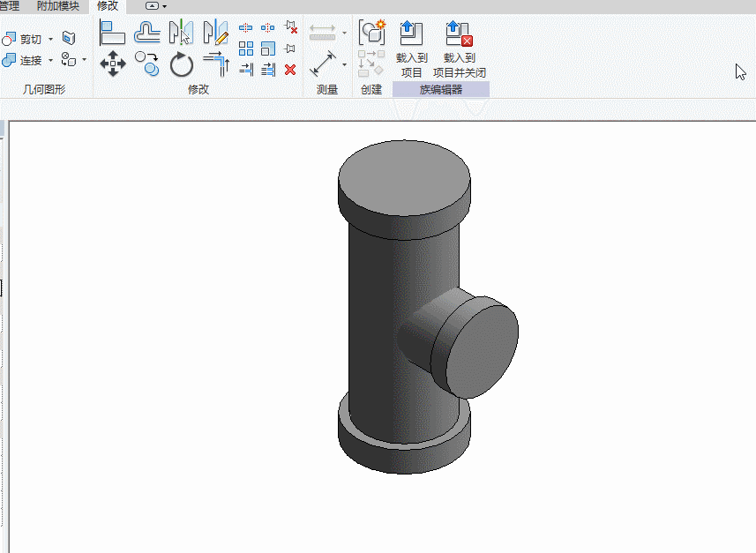756x553 pixels.
Task: Select the Rotate tool
Action: click(181, 64)
